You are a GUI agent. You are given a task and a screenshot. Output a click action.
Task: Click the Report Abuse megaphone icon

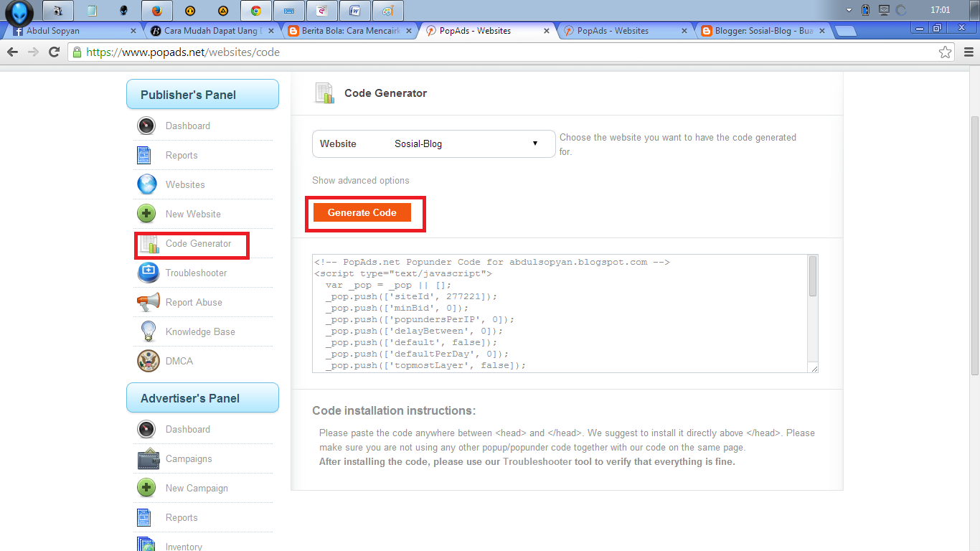coord(147,301)
